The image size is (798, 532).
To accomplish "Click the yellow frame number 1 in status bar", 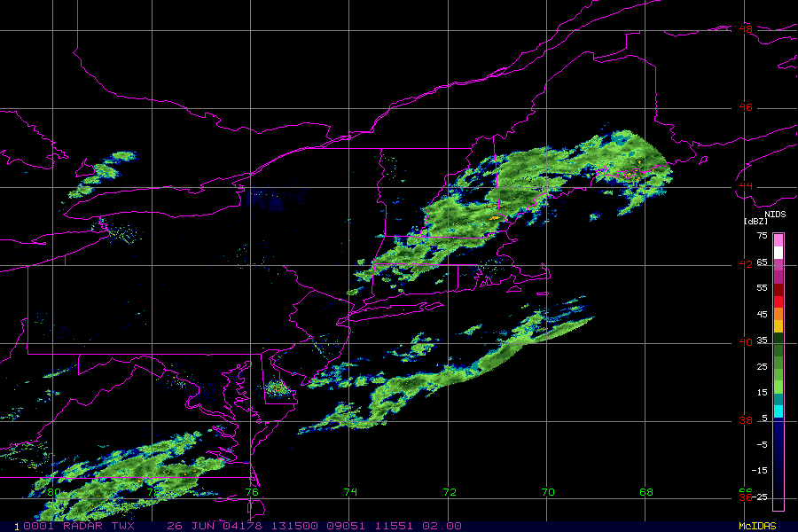I will 17,527.
